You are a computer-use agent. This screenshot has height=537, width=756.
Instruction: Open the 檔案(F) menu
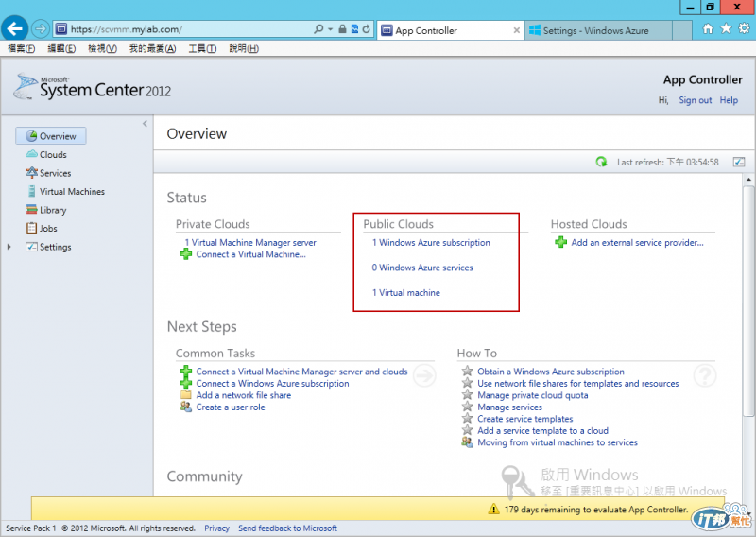pos(22,48)
